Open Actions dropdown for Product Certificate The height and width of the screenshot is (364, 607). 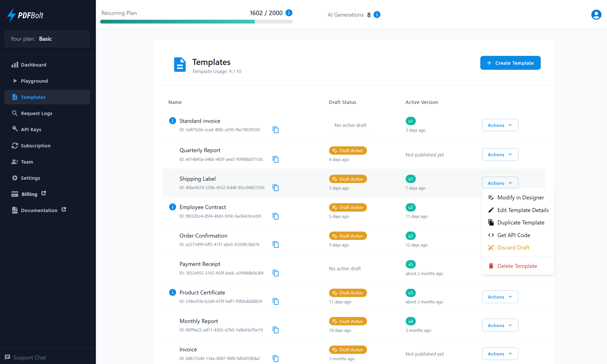pyautogui.click(x=500, y=297)
